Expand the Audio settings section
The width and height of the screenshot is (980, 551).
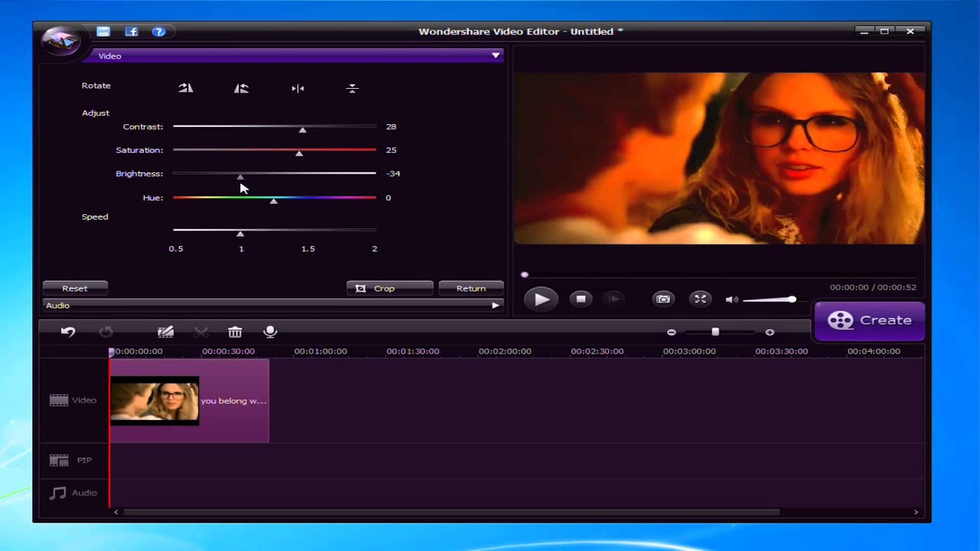coord(273,305)
